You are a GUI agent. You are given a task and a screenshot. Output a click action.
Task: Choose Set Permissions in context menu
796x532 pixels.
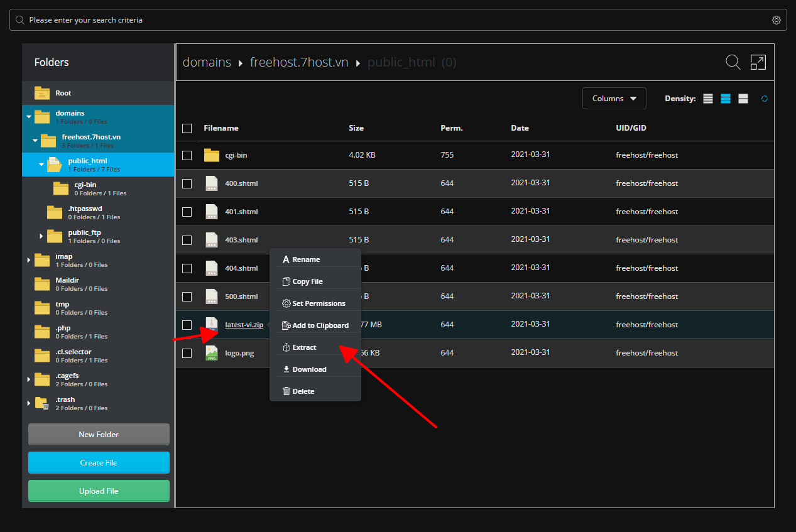click(x=315, y=303)
